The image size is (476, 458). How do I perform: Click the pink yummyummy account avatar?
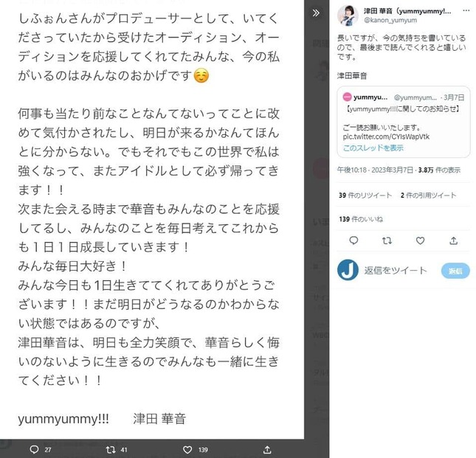(347, 97)
